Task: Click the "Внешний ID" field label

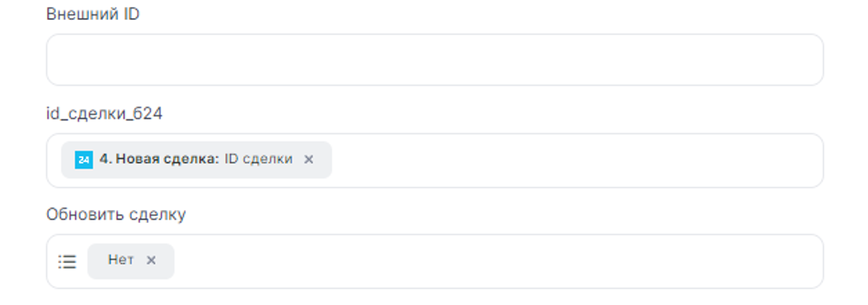Action: click(93, 14)
